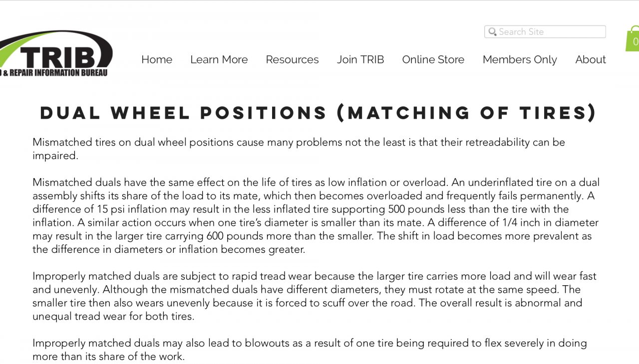Go to the Home menu item

pyautogui.click(x=157, y=60)
